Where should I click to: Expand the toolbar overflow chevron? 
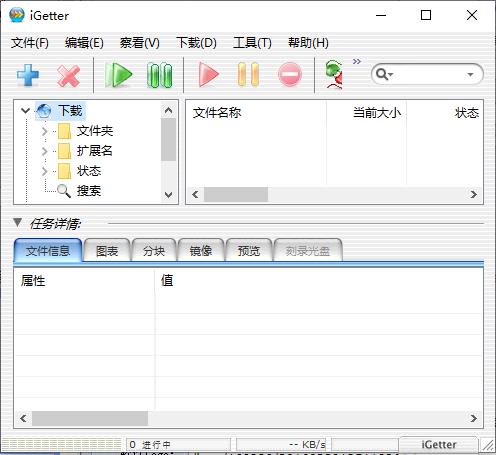point(357,61)
